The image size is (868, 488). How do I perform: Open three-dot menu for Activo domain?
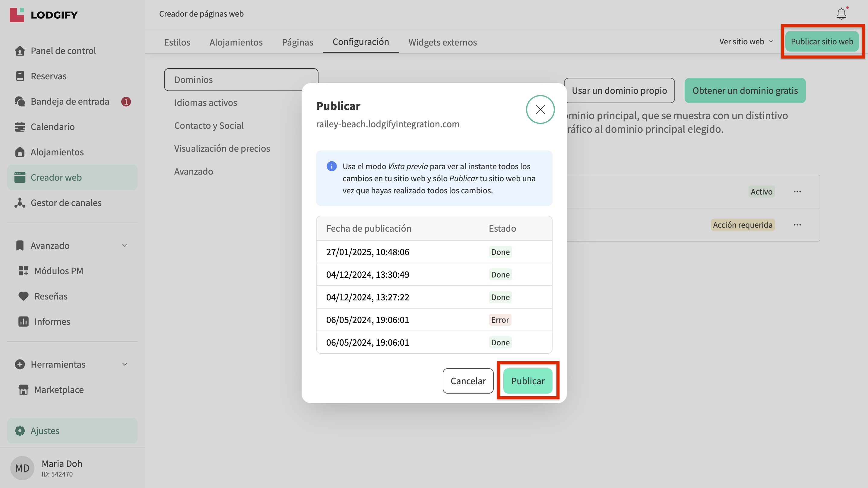[797, 192]
